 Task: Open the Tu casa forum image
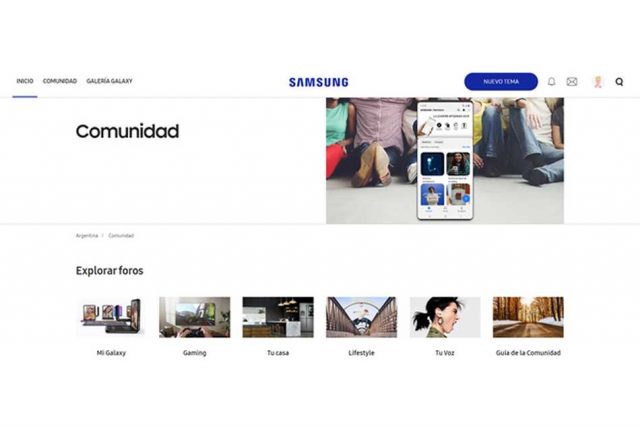coord(278,317)
